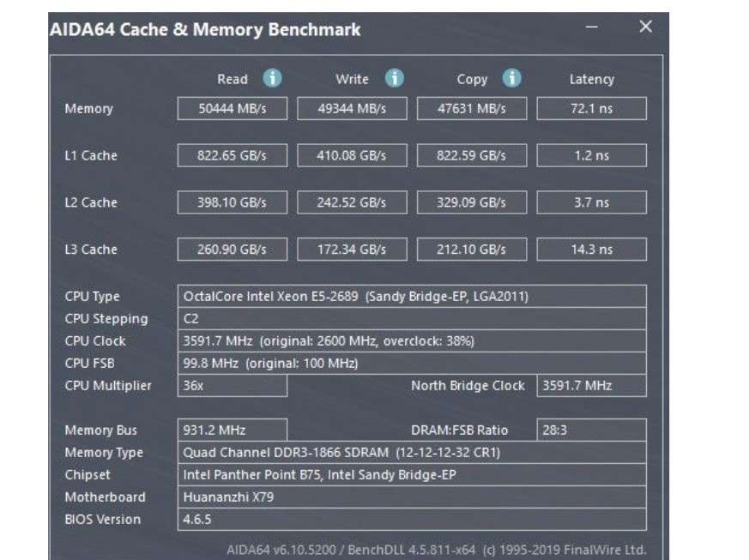Close the AIDA64 benchmark window
The height and width of the screenshot is (560, 749).
coord(646,27)
